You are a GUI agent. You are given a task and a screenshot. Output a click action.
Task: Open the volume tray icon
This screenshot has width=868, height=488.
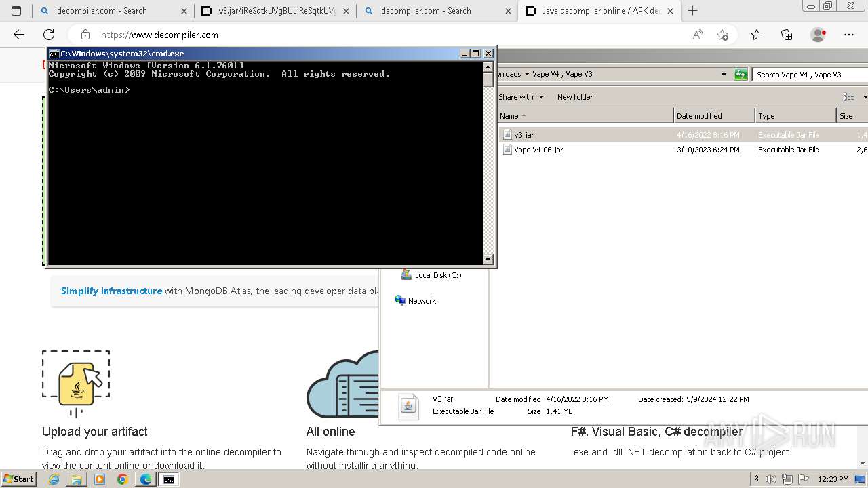click(772, 479)
